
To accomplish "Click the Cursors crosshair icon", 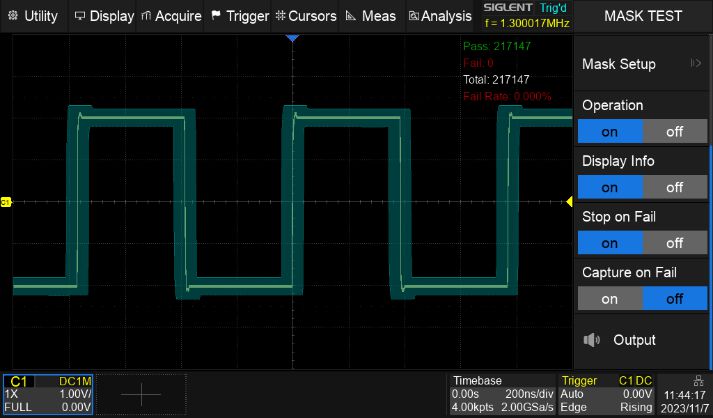I will (x=280, y=16).
